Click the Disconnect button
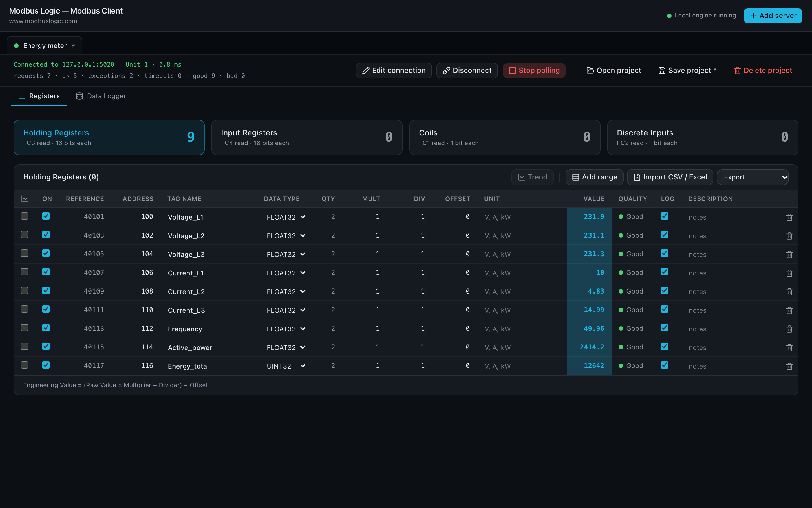This screenshot has width=812, height=508. tap(467, 71)
